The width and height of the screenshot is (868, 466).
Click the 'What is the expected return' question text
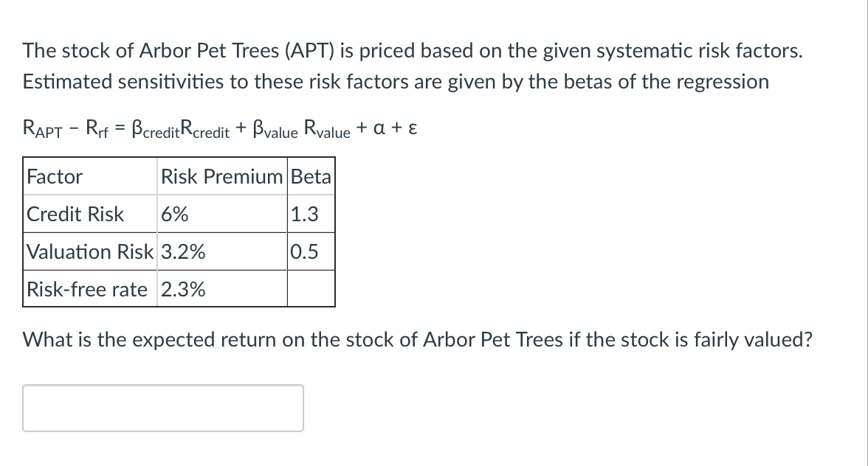click(418, 339)
